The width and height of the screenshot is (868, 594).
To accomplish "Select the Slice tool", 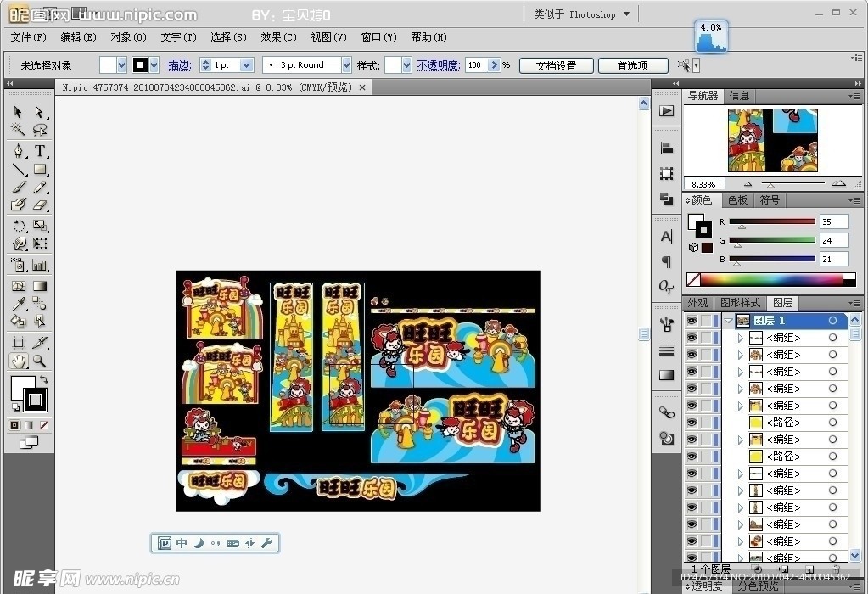I will [x=39, y=343].
